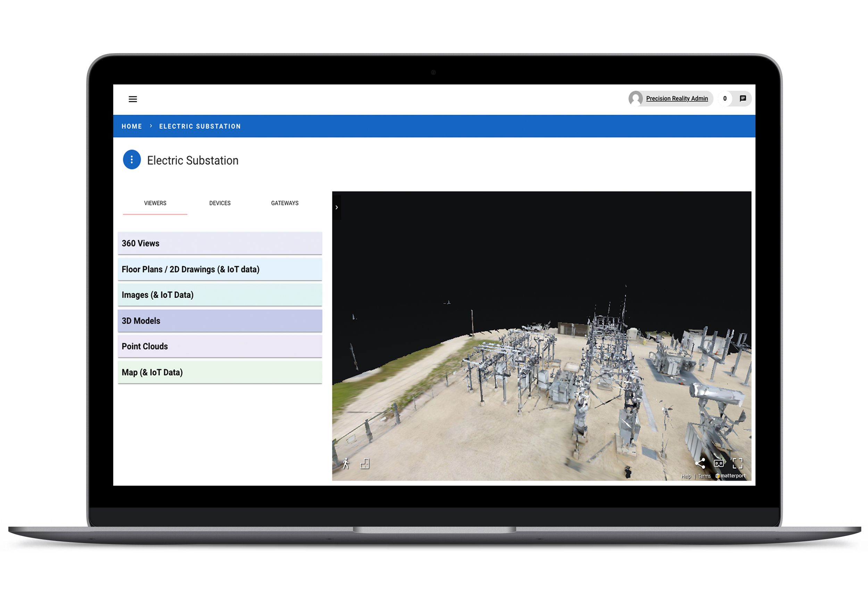The height and width of the screenshot is (608, 868).
Task: Toggle fullscreen in the 3D viewer
Action: click(x=737, y=463)
